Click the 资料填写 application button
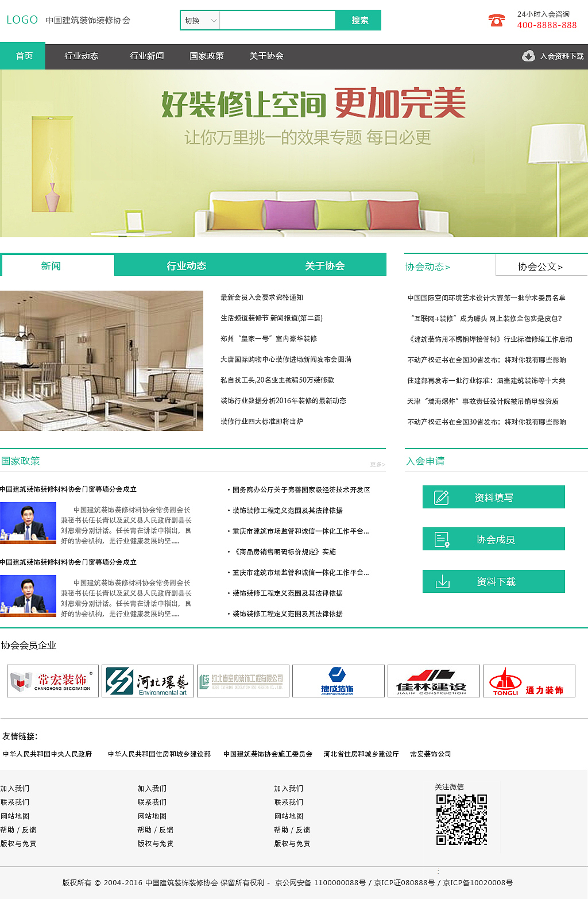 tap(494, 497)
